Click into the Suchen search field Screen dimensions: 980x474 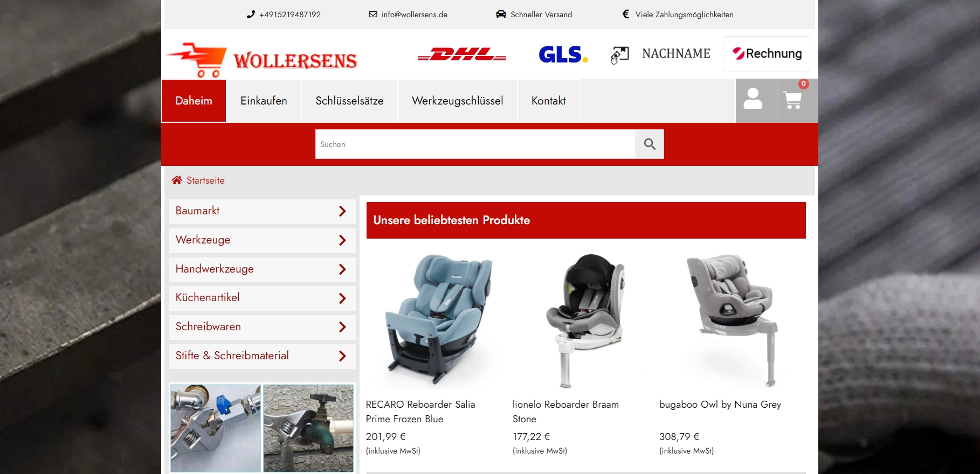[475, 144]
